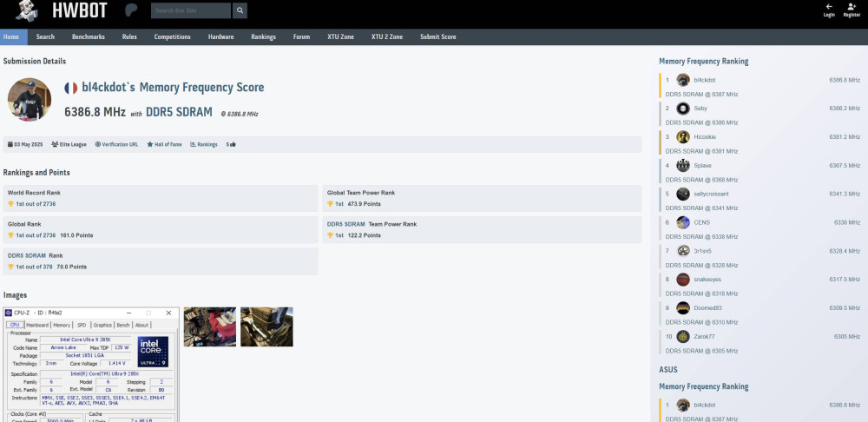The width and height of the screenshot is (868, 422).
Task: Click Seby's 6386.2 MHz score
Action: point(845,109)
